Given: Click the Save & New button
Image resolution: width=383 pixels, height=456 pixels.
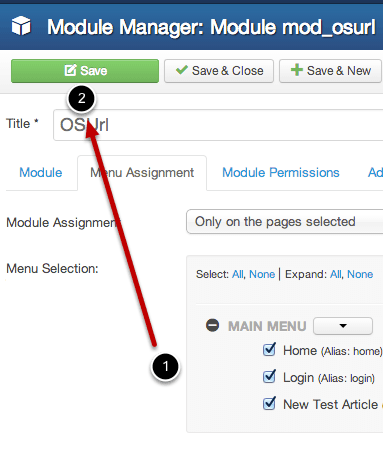Looking at the screenshot, I should 330,71.
